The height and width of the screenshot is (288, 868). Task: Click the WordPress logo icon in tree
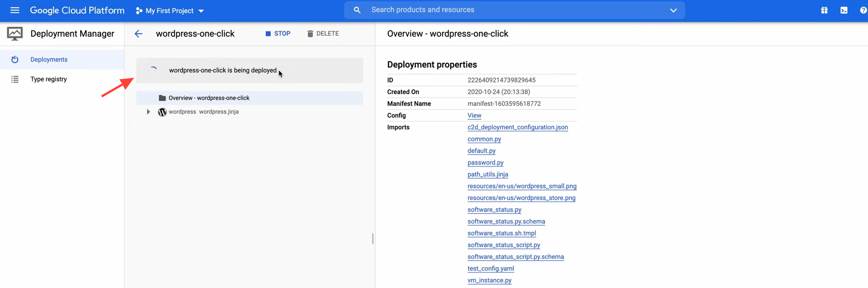click(x=162, y=112)
